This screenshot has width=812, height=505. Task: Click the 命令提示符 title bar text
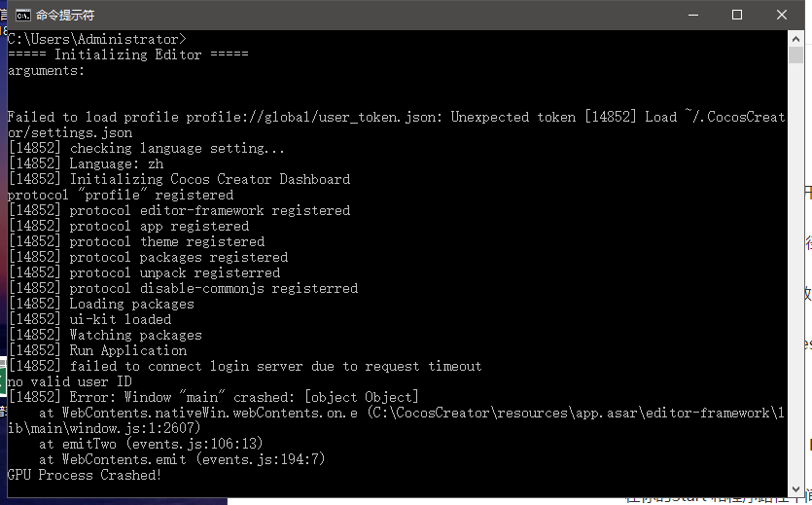pyautogui.click(x=65, y=15)
